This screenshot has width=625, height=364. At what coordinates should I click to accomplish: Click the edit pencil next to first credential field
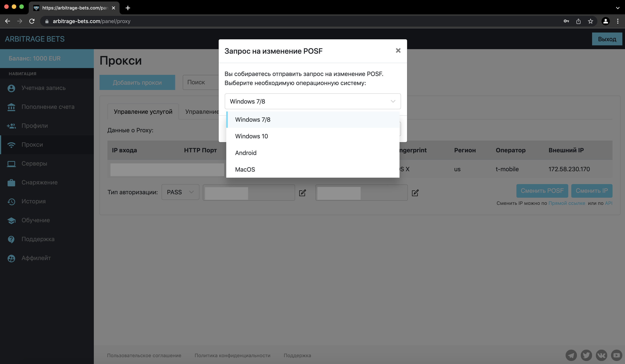302,193
